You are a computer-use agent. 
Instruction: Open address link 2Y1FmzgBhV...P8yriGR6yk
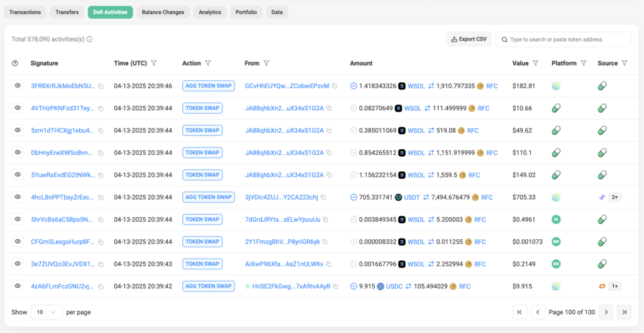282,242
